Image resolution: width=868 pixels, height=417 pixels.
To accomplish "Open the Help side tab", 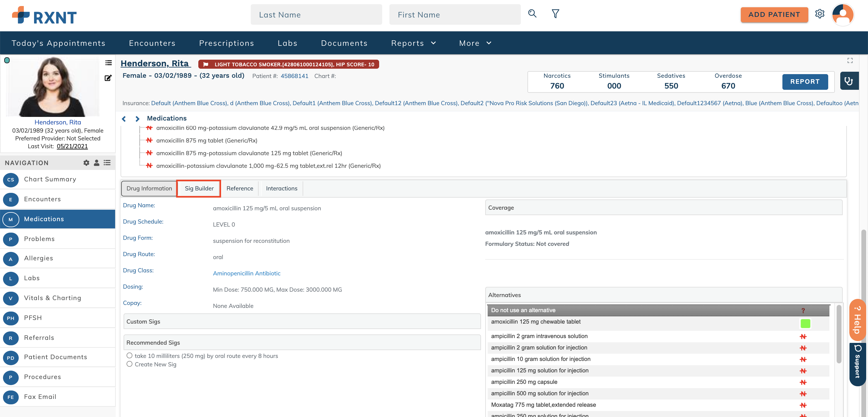I will click(857, 320).
